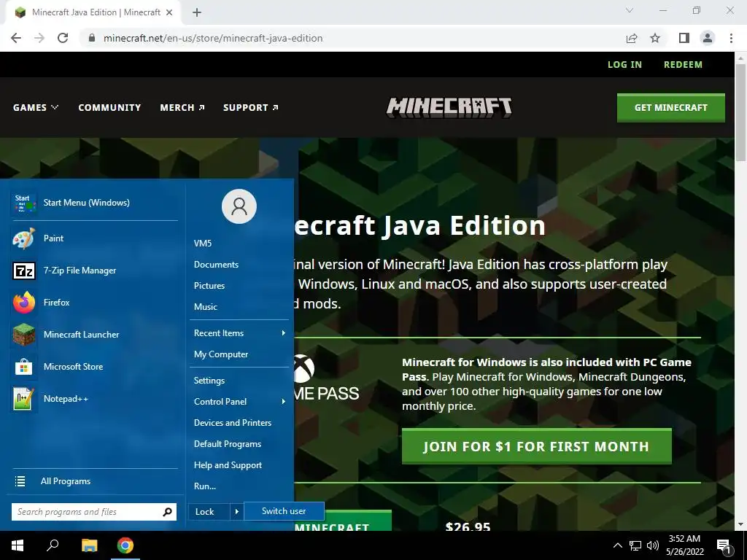Toggle Chrome side panel icon

[684, 38]
